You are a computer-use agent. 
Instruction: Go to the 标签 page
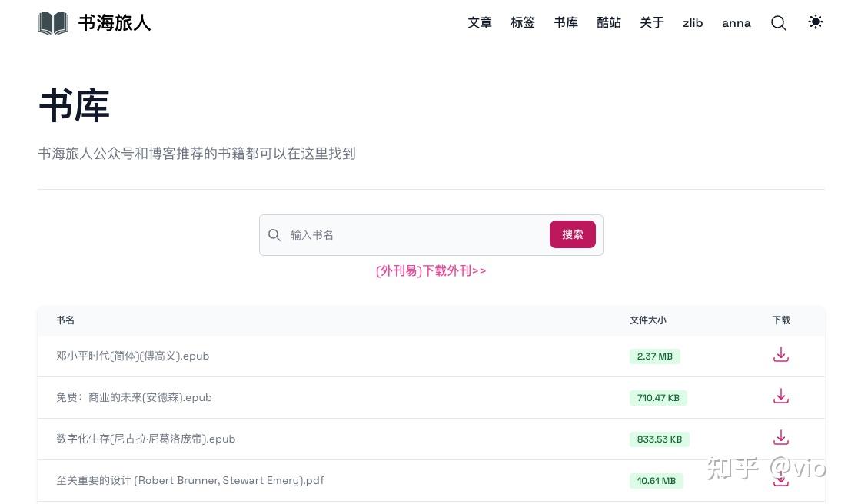point(523,23)
